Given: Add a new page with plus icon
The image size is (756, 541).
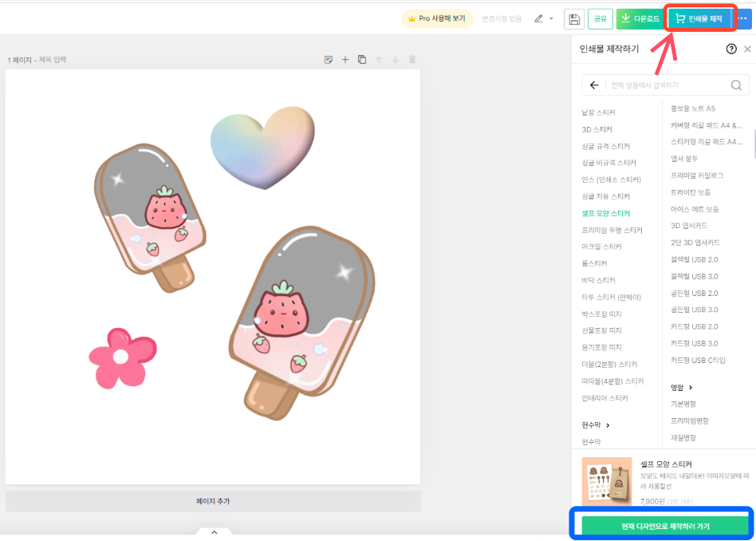Looking at the screenshot, I should point(345,60).
